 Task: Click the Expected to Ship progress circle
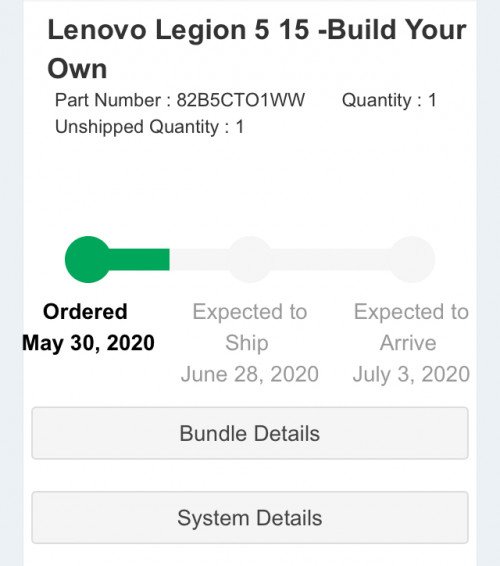(249, 259)
